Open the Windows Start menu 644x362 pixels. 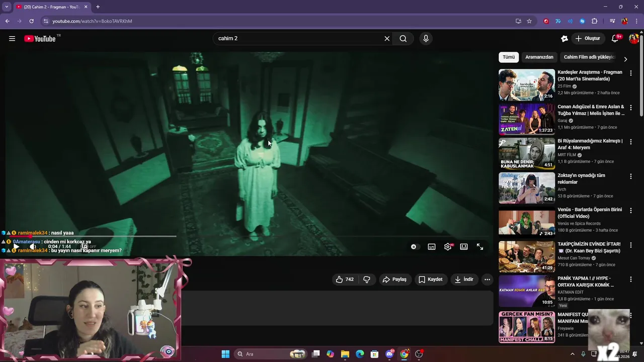click(x=225, y=354)
